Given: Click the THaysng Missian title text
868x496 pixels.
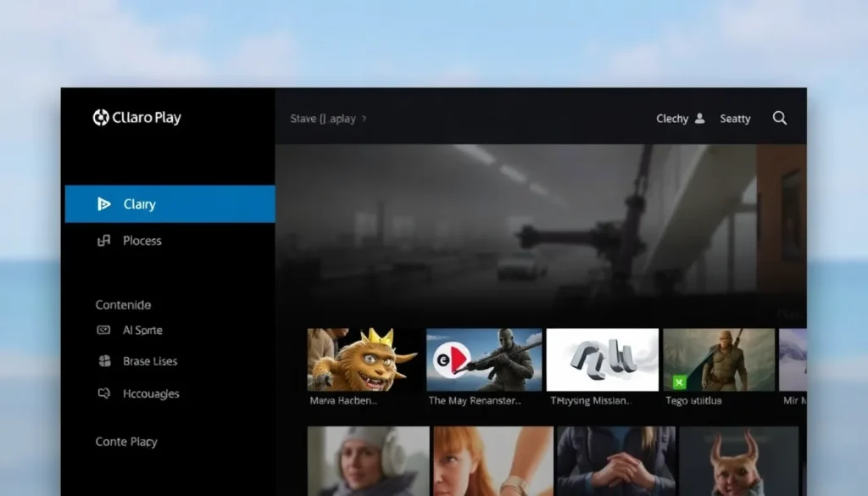Looking at the screenshot, I should pyautogui.click(x=591, y=401).
